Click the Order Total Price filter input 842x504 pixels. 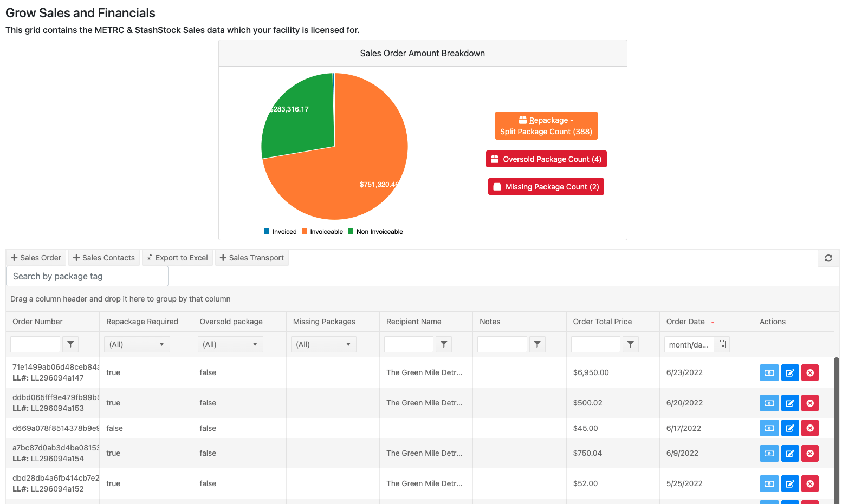click(595, 344)
